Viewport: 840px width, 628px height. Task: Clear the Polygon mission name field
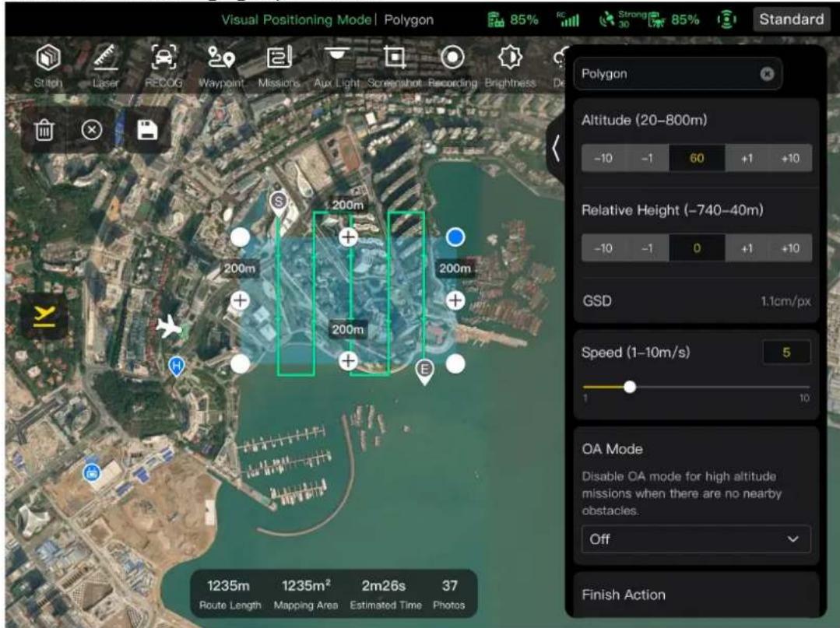point(767,74)
